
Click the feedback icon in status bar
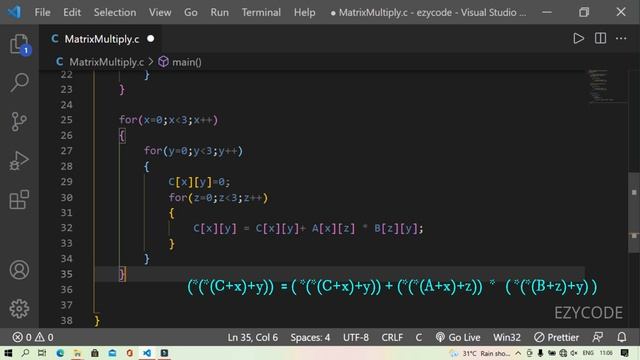[598, 337]
